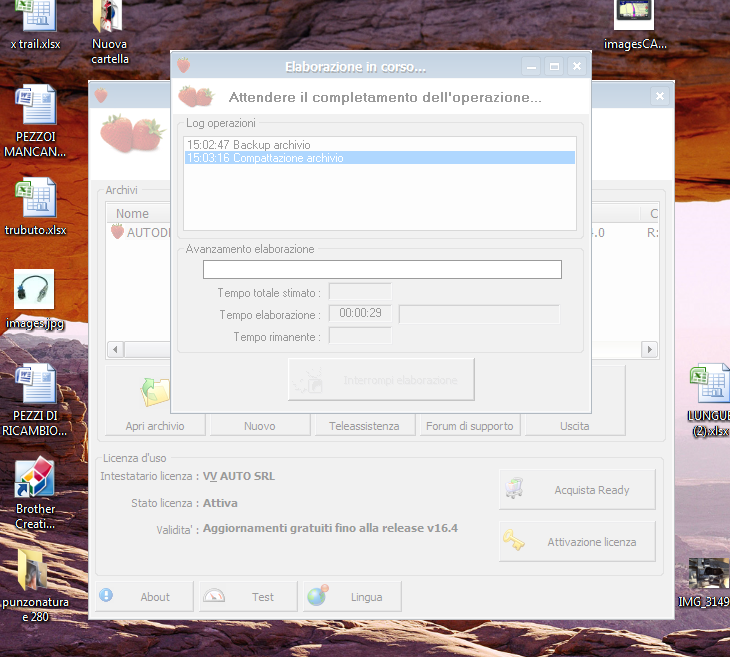Click Interrompi elaborazione button

pos(381,379)
